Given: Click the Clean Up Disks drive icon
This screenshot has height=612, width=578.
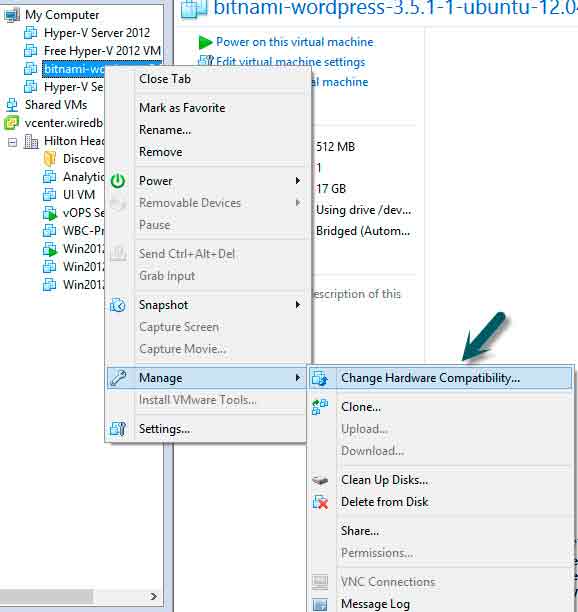Looking at the screenshot, I should [x=320, y=480].
